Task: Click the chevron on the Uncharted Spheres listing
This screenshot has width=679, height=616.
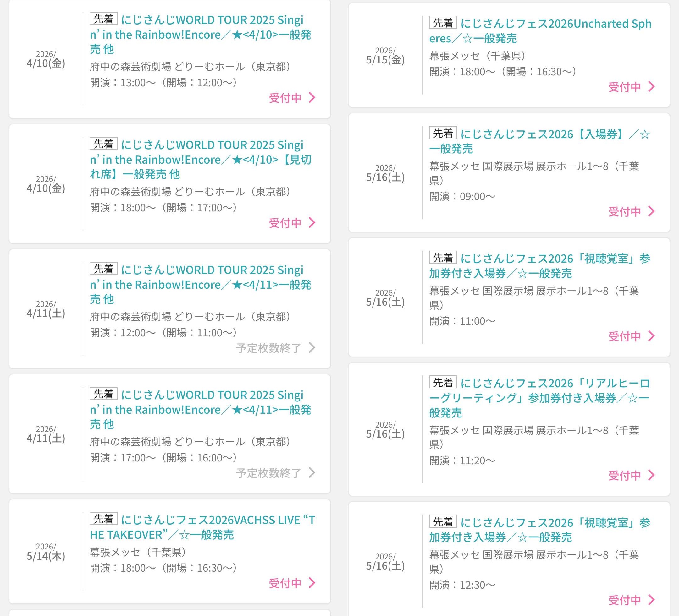Action: click(652, 86)
